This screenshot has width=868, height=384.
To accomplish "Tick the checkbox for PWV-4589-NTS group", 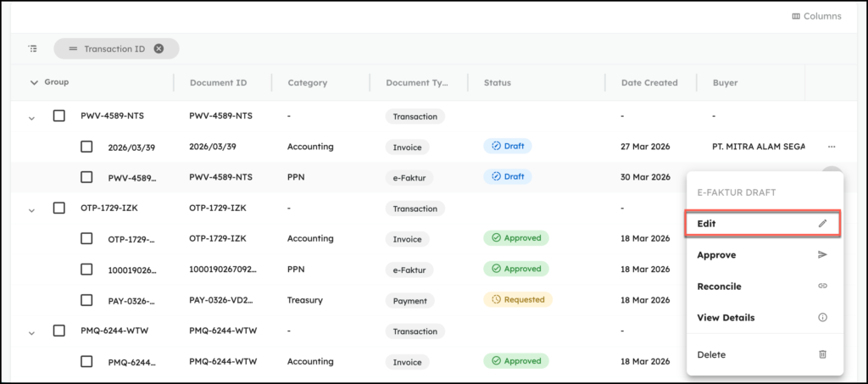I will [59, 115].
